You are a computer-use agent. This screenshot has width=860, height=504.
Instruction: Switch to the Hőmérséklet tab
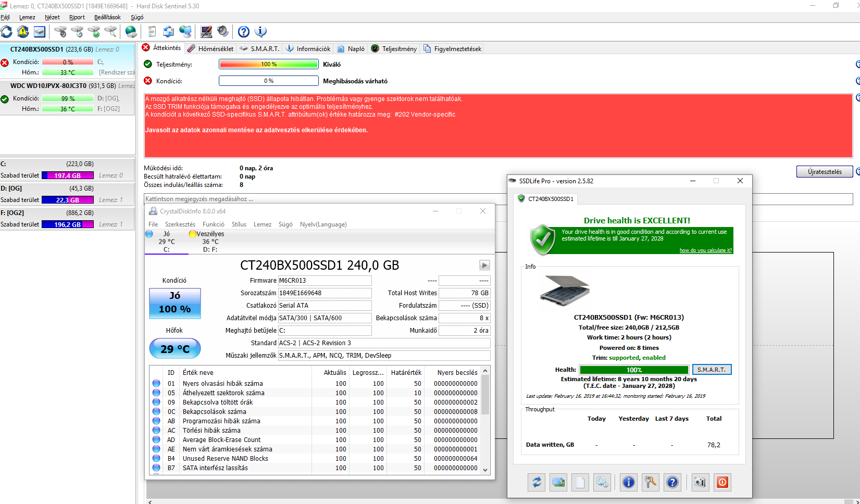(x=211, y=48)
